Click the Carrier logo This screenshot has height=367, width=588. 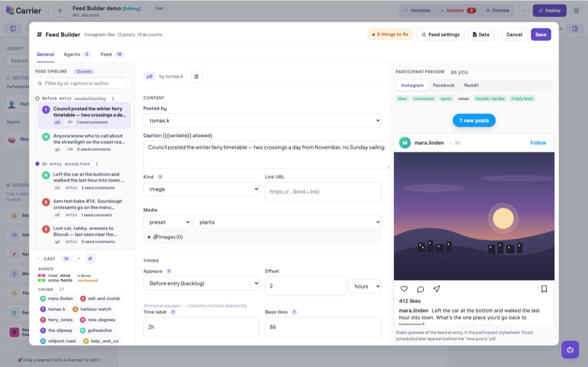point(23,11)
